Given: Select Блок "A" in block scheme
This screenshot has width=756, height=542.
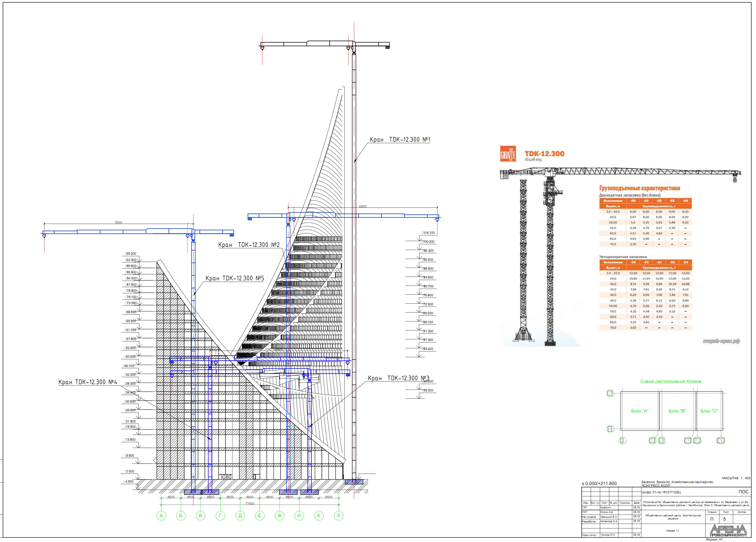Looking at the screenshot, I should pyautogui.click(x=639, y=411).
